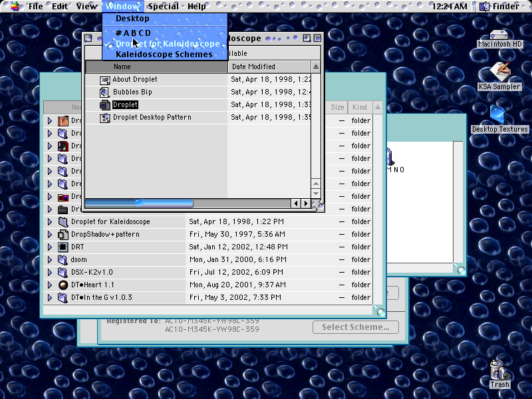Screen dimensions: 532x399
Task: Click the Droplet window zoom box
Action: (307, 39)
